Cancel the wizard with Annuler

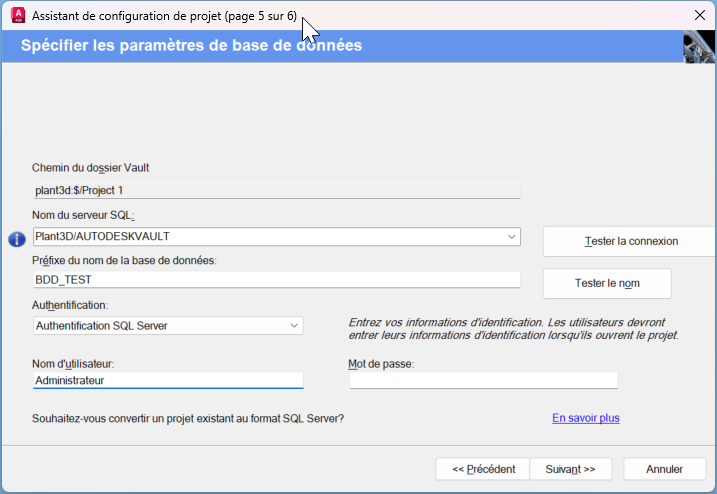tap(664, 469)
